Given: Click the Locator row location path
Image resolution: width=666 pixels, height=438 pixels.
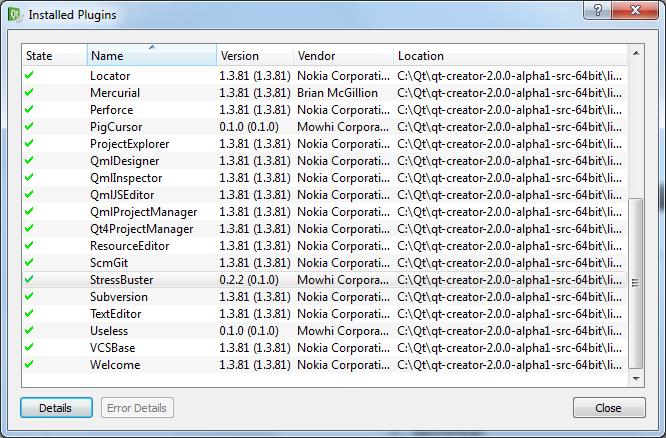Looking at the screenshot, I should coord(510,76).
